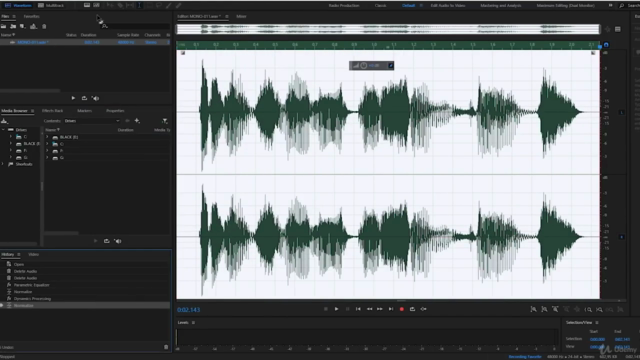
Task: Open the Default workspace
Action: (x=408, y=5)
